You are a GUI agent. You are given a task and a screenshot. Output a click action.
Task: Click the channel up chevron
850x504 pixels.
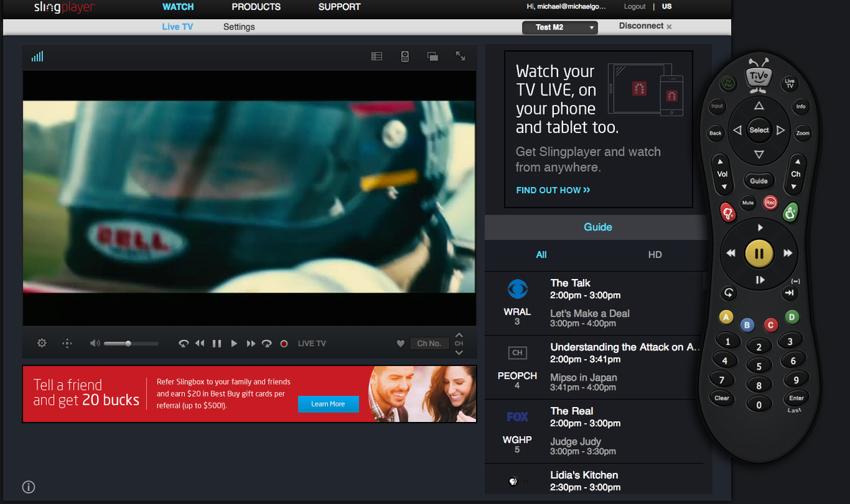point(459,336)
